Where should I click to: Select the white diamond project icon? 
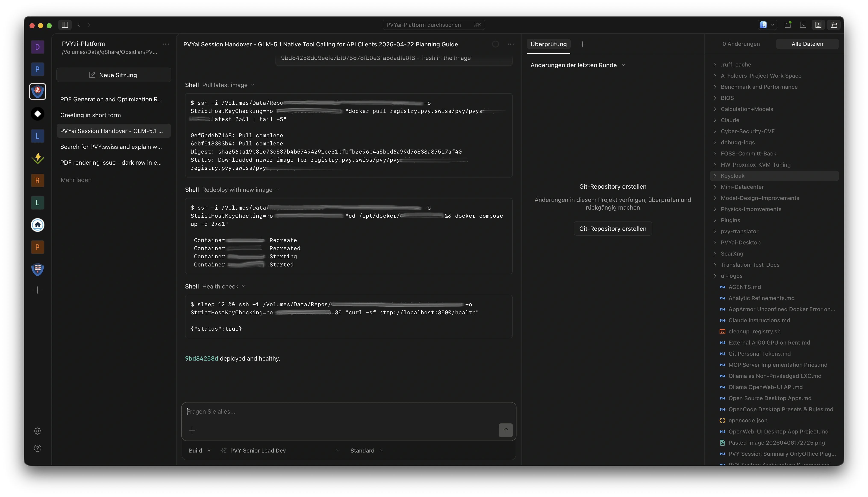point(38,114)
